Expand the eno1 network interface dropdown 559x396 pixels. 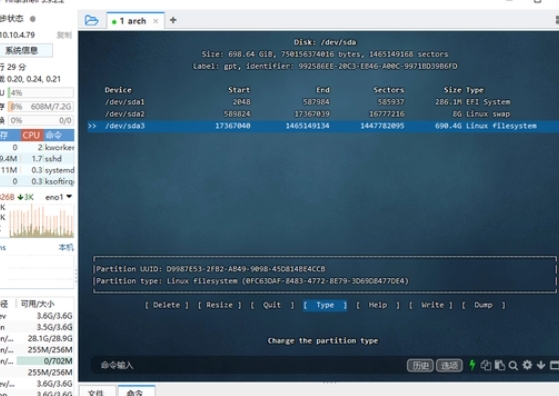(x=69, y=196)
